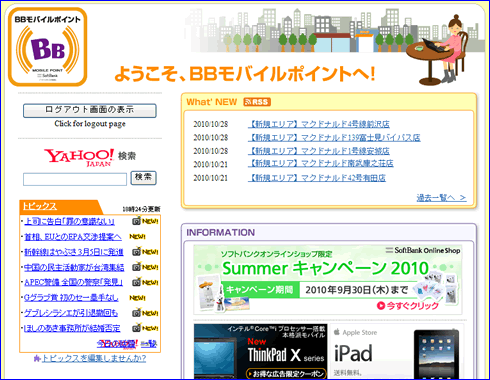Click the Click for logout page text

tap(90, 124)
